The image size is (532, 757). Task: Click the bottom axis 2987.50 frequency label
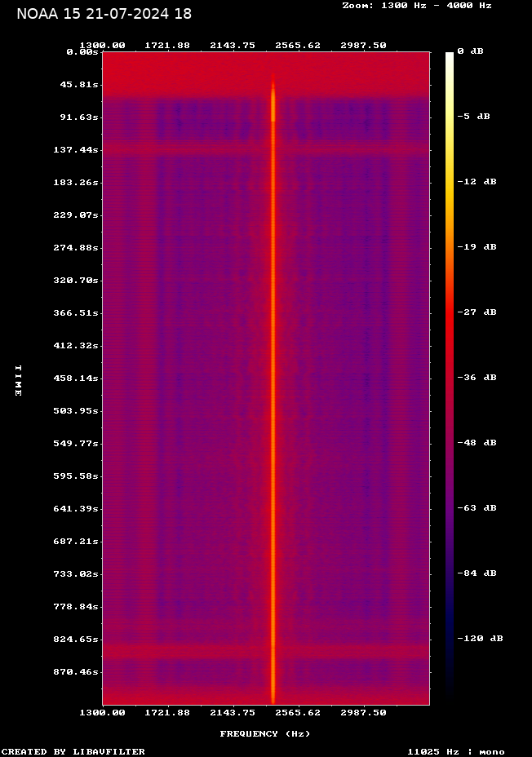point(363,713)
